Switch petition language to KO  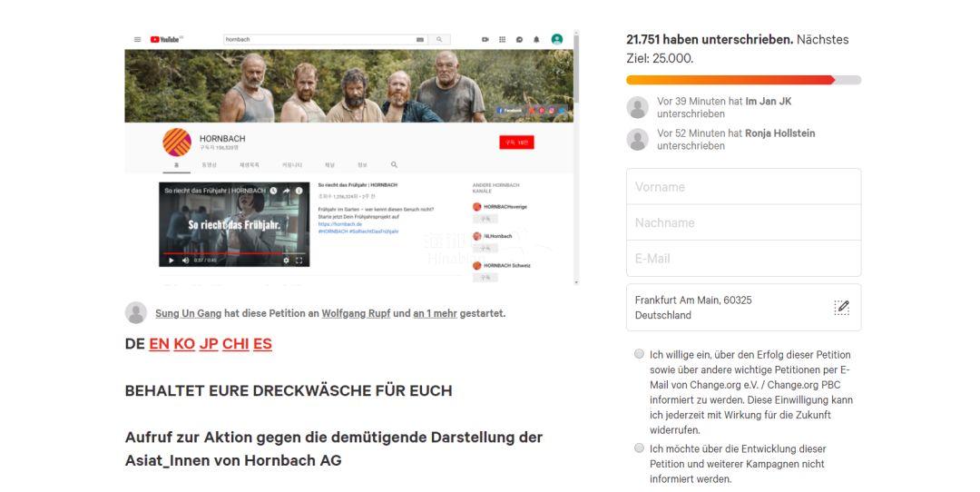pos(184,344)
